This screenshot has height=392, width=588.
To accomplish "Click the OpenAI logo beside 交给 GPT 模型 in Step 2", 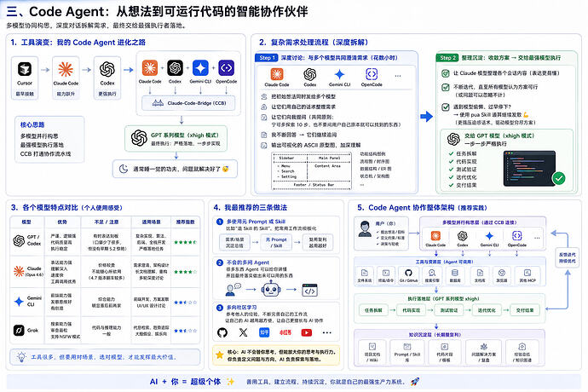I will 453,139.
